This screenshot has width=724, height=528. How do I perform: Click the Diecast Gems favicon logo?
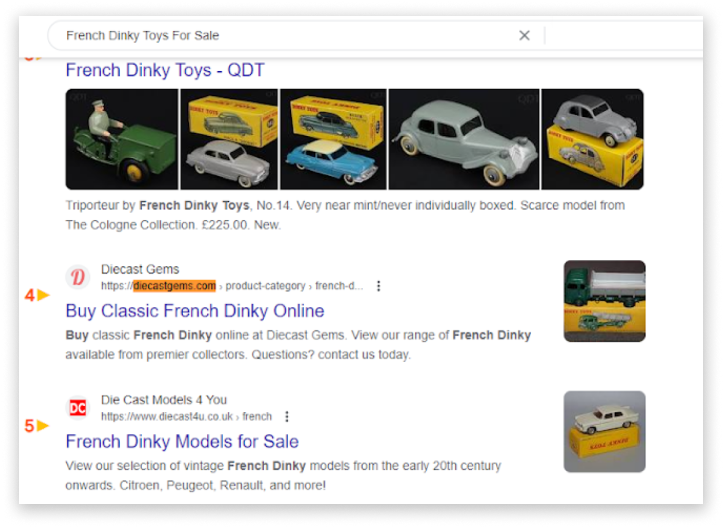(78, 277)
